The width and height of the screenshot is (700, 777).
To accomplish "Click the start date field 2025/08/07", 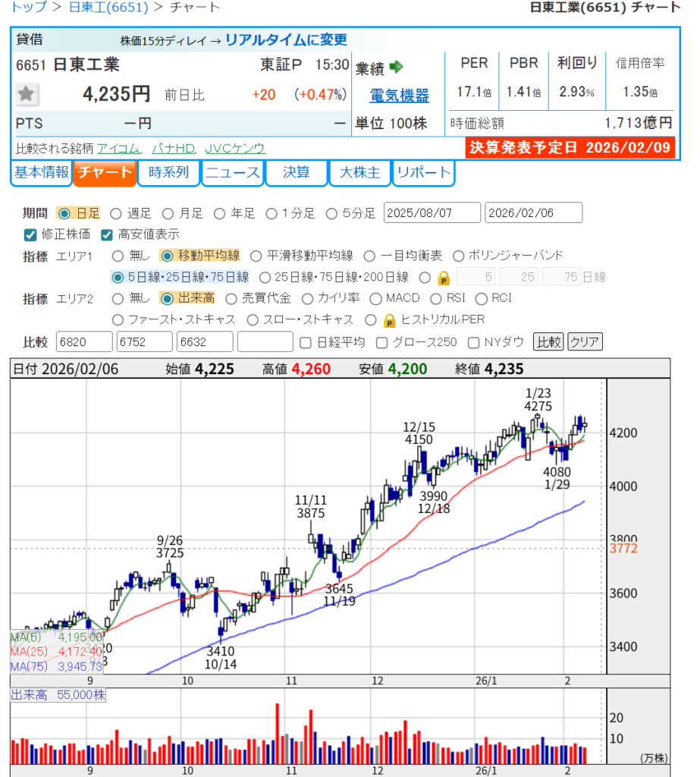I will pos(432,213).
